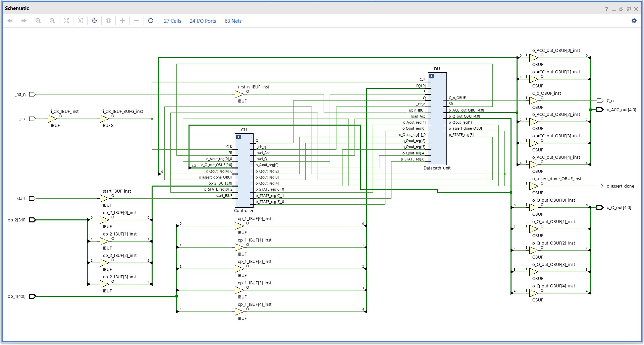Screen dimensions: 644x345
Task: Toggle the Autofit Selection option
Action: pos(94,20)
